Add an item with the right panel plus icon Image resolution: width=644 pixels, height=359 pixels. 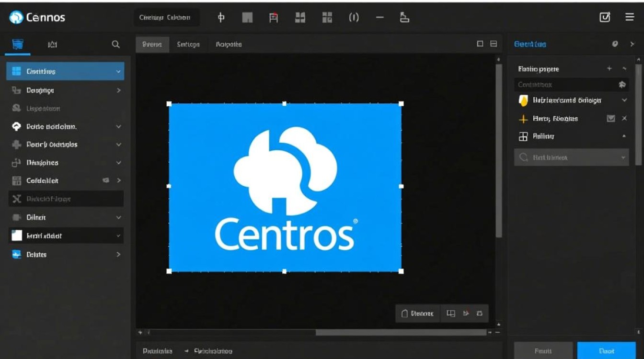click(609, 69)
